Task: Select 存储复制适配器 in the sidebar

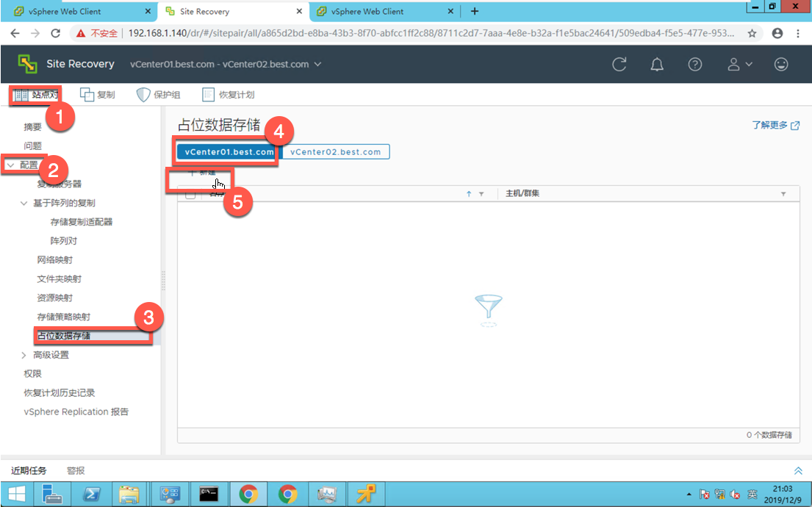Action: (x=82, y=222)
